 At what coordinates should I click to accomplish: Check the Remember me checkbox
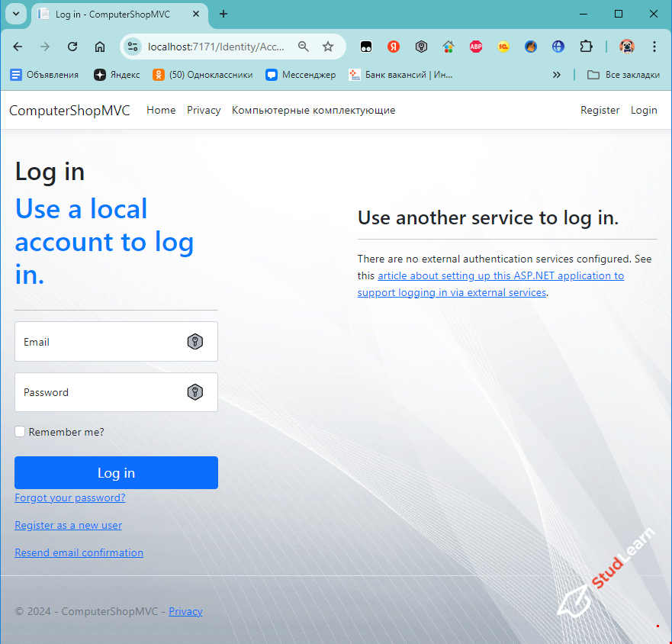click(x=19, y=431)
